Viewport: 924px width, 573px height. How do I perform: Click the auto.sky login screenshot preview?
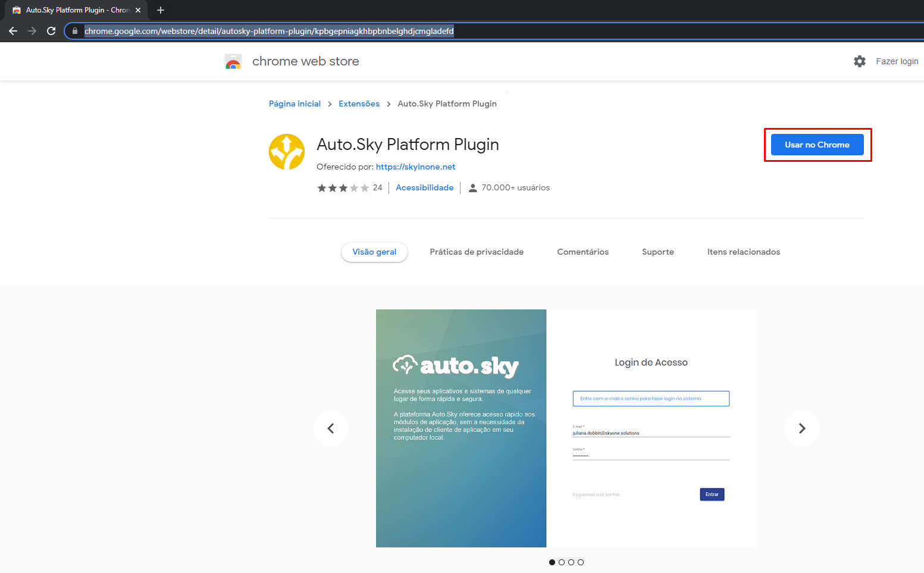(566, 428)
